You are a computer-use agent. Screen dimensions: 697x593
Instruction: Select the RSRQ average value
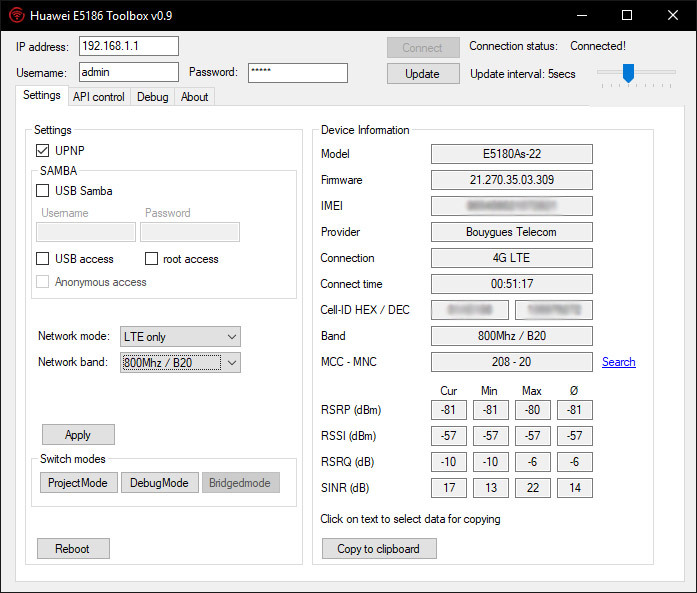575,462
